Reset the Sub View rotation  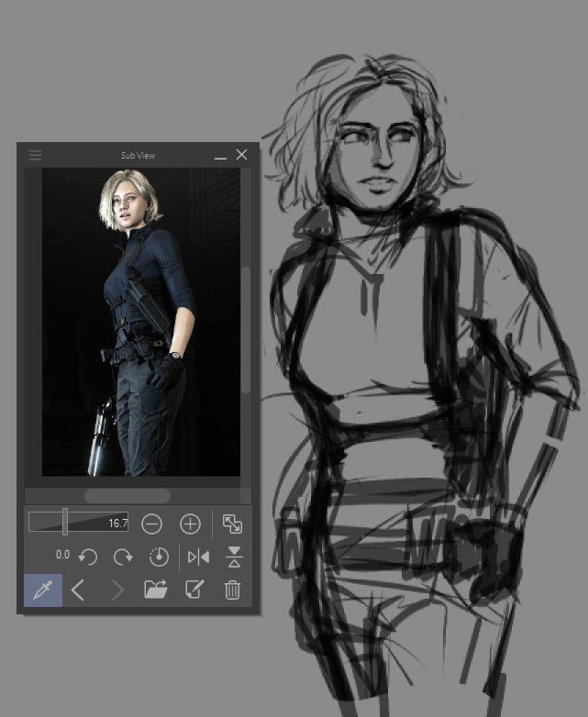click(x=159, y=557)
